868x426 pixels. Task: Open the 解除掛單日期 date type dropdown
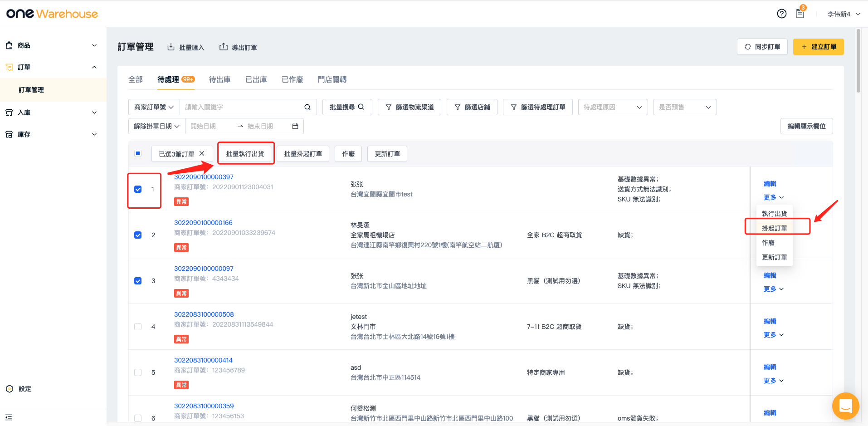click(x=157, y=126)
